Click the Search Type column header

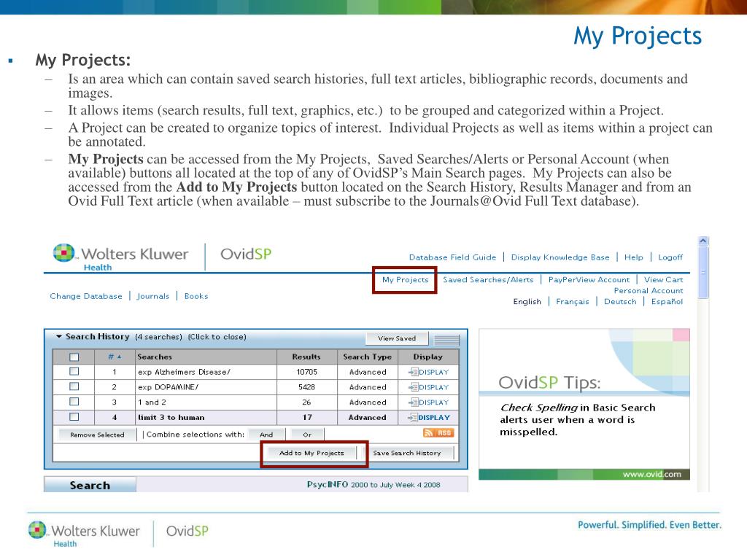tap(368, 357)
